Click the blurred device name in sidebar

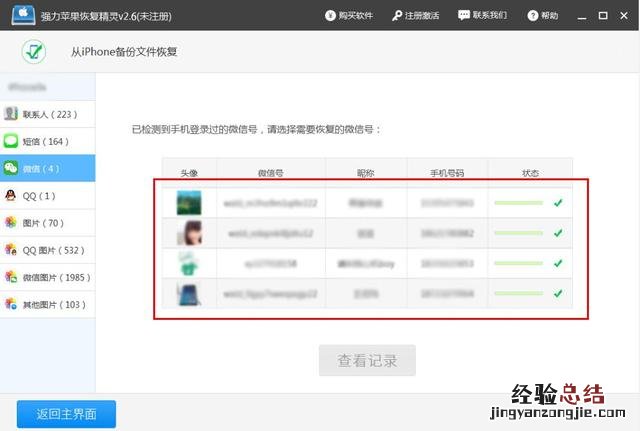[27, 87]
